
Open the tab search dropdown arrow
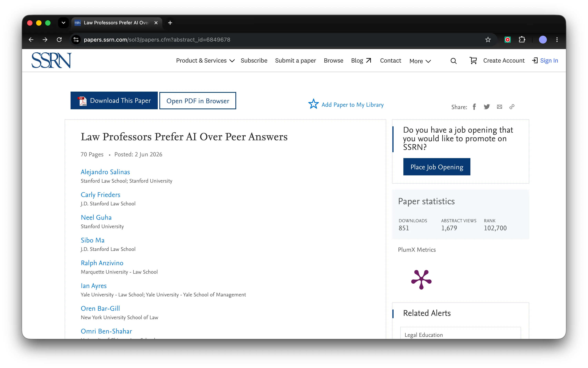pos(64,23)
